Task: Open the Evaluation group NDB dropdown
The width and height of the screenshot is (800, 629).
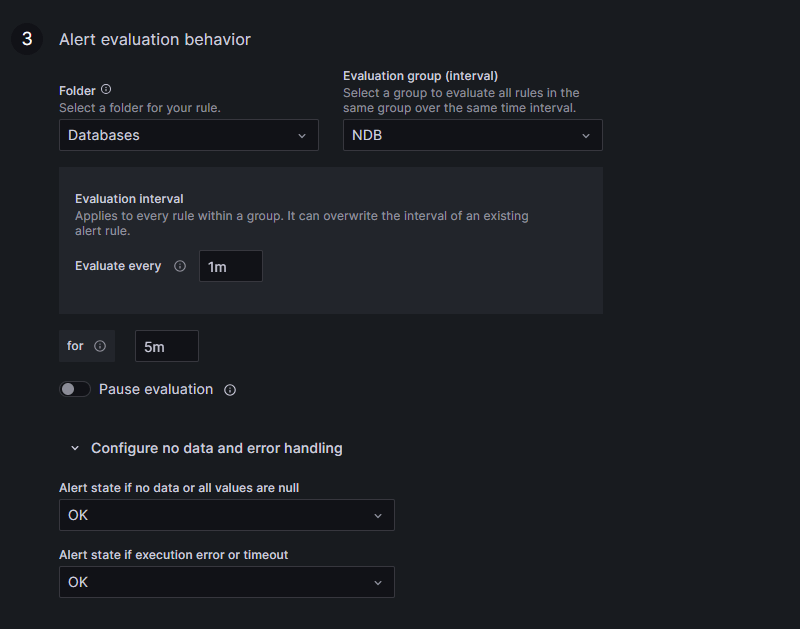Action: [x=472, y=135]
